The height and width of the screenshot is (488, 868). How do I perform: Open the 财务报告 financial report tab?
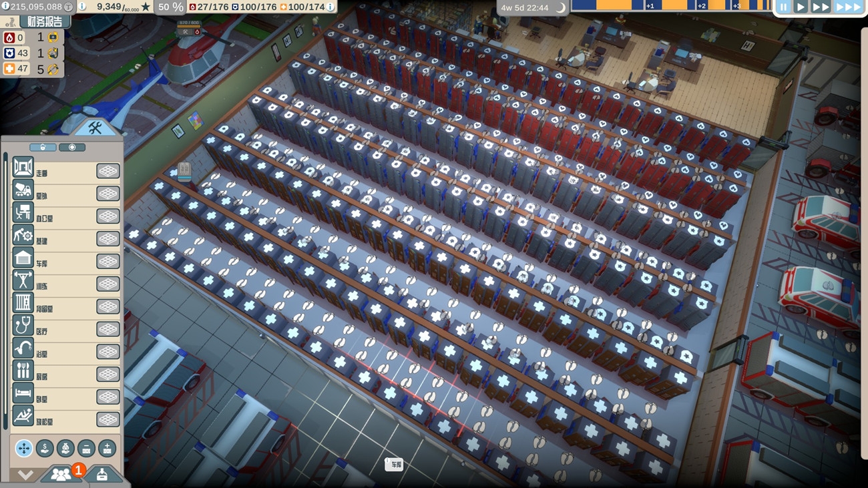[x=44, y=22]
